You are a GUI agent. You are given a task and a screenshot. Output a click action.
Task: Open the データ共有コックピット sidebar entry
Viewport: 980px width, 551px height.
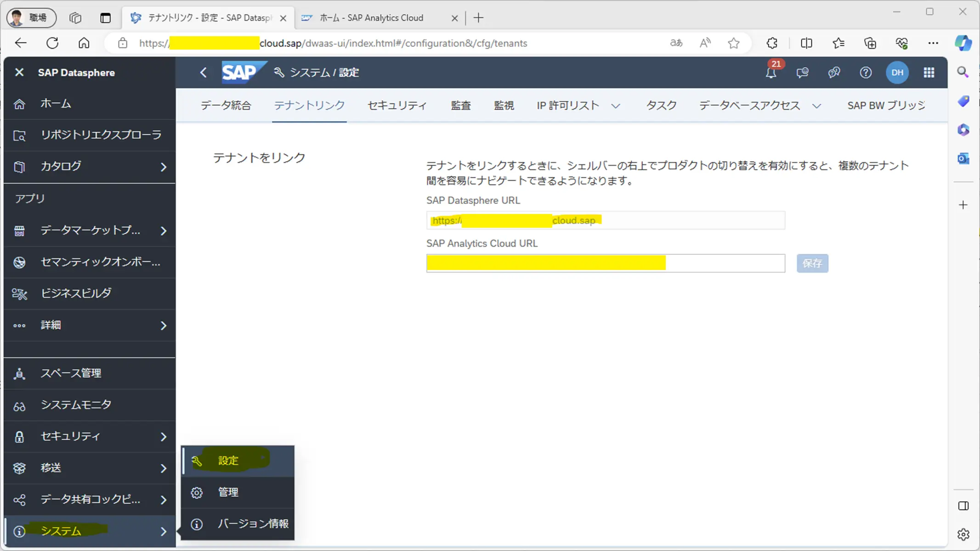pos(90,499)
